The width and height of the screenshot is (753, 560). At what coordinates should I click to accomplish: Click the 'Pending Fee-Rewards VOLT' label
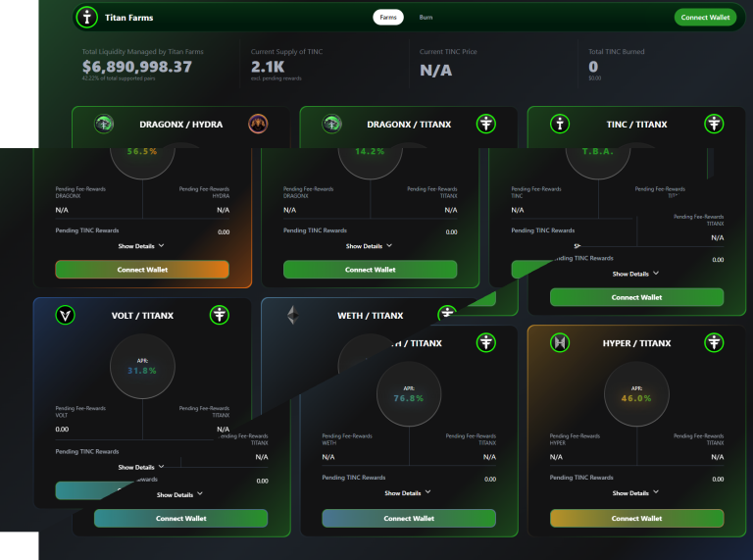[80, 412]
